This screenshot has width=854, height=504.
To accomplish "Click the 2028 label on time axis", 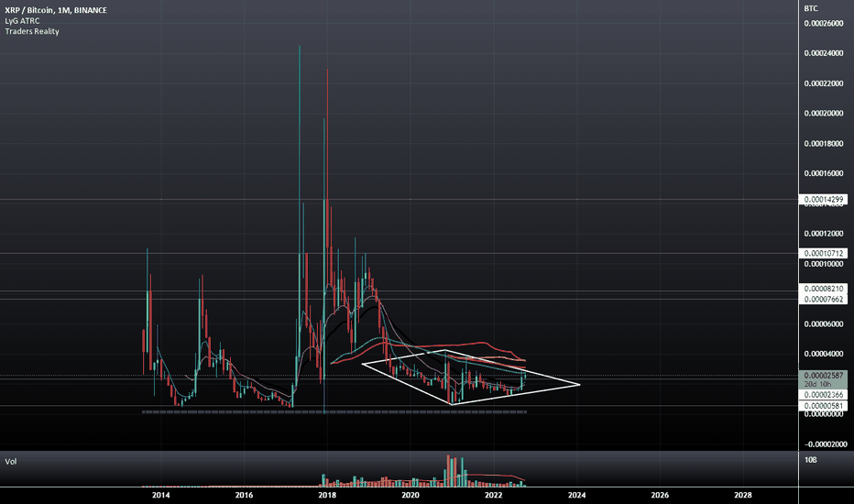I will 743,495.
